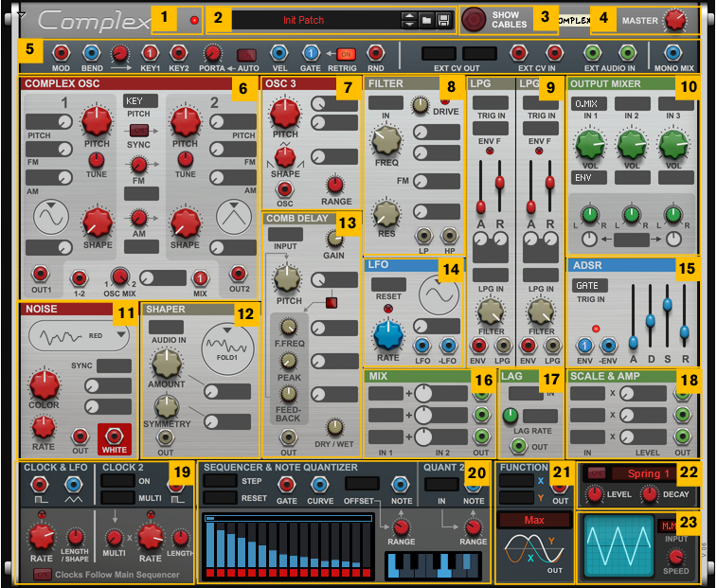
Task: Toggle the Clocks Follow Main Sequencer ON button
Action: (x=42, y=575)
